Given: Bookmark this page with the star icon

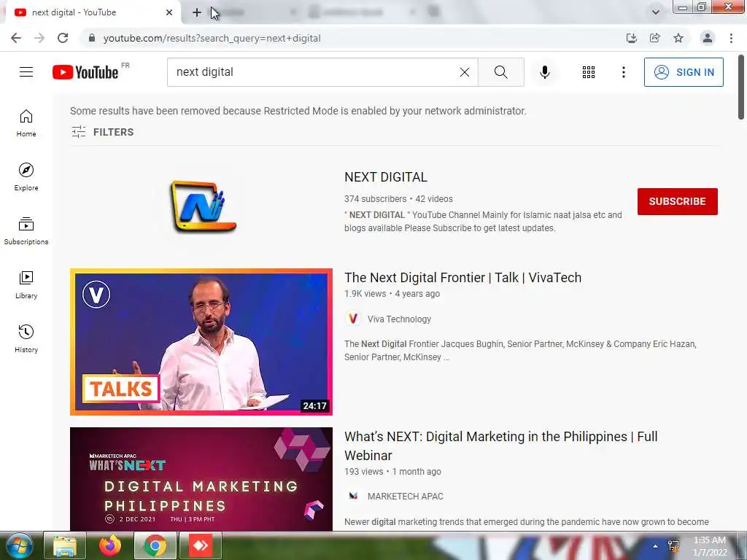Looking at the screenshot, I should [678, 38].
